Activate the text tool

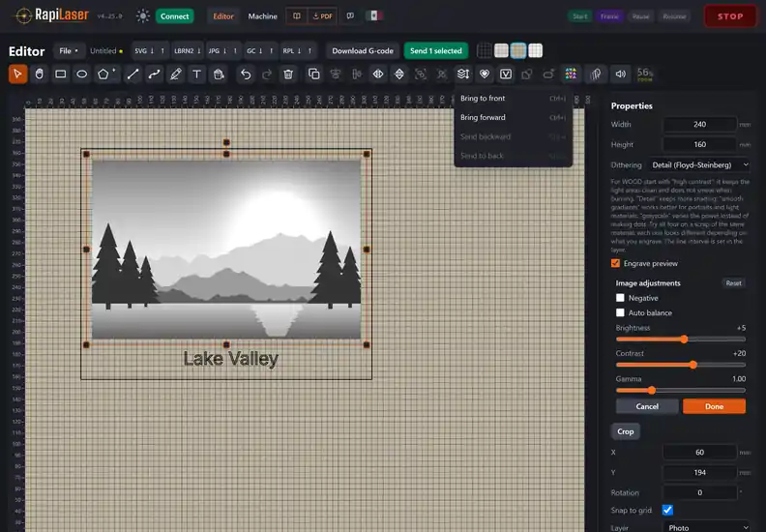click(x=197, y=74)
